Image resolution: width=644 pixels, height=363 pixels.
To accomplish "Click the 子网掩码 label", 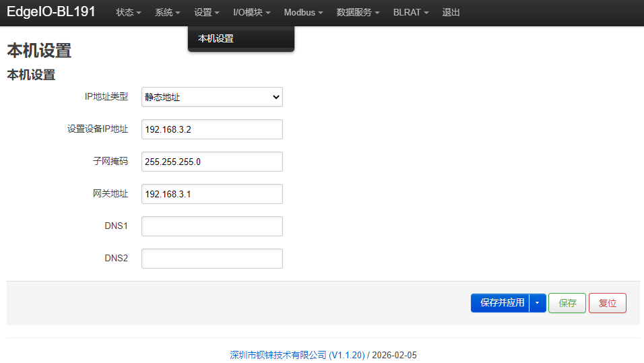I will coord(110,161).
